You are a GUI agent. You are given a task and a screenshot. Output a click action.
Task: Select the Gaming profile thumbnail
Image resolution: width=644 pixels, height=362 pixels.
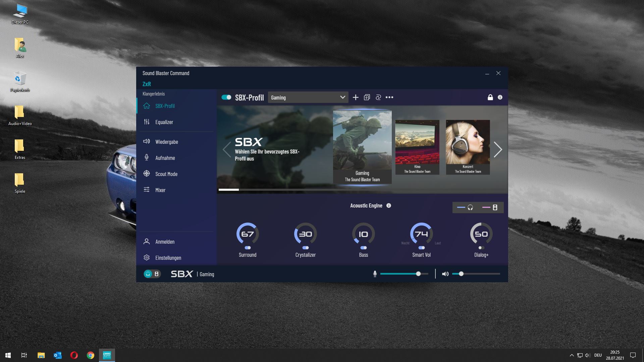[362, 147]
